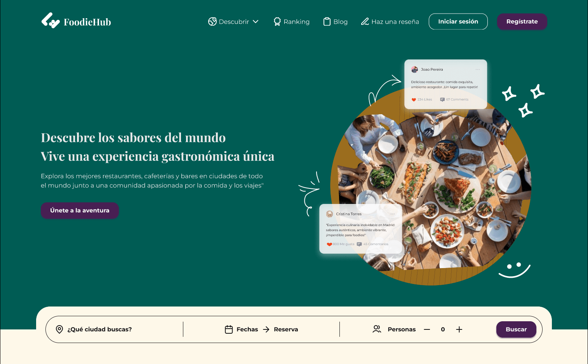Click the ¿Qué ciudad buscas? search field
The image size is (588, 364).
114,329
